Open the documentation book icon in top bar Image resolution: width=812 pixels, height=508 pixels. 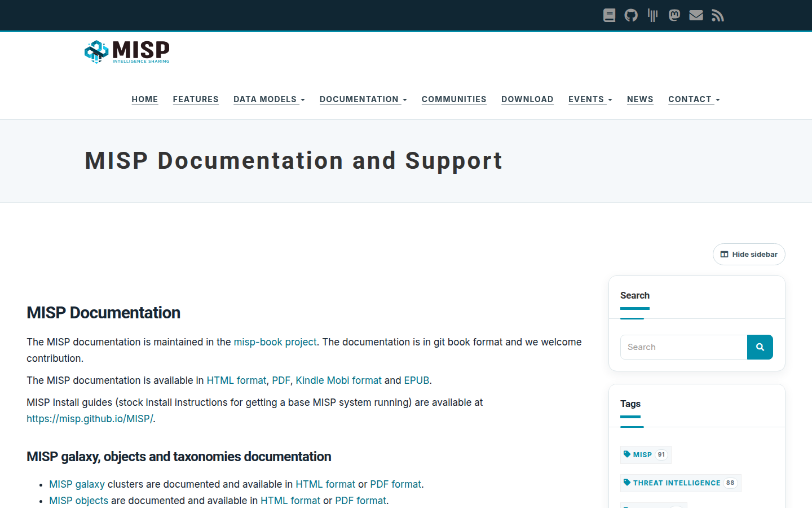click(609, 15)
